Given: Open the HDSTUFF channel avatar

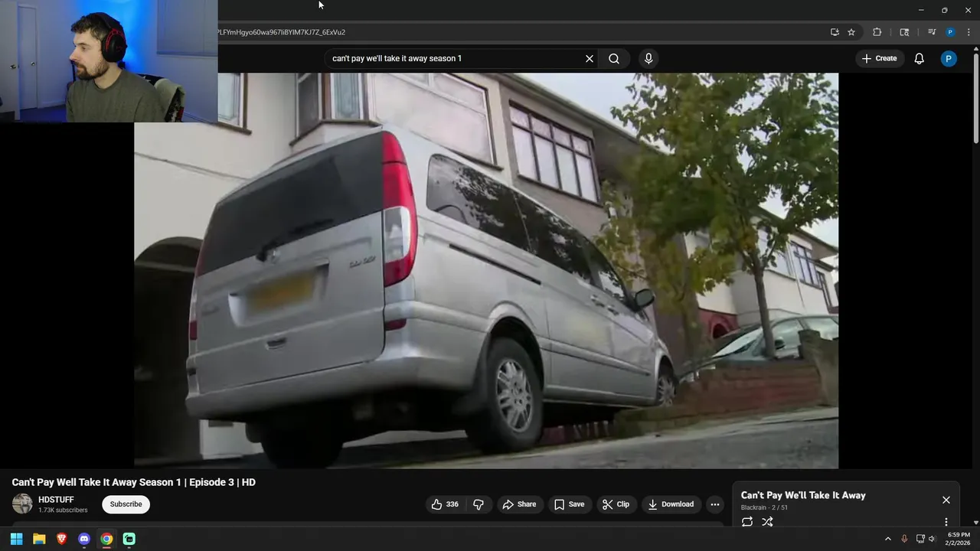Looking at the screenshot, I should (22, 504).
